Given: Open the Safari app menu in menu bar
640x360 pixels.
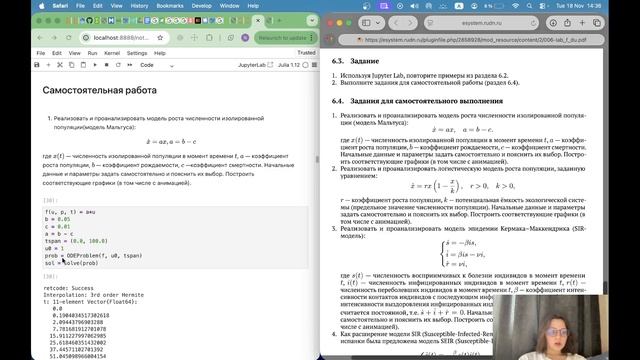Looking at the screenshot, I should coord(60,6).
